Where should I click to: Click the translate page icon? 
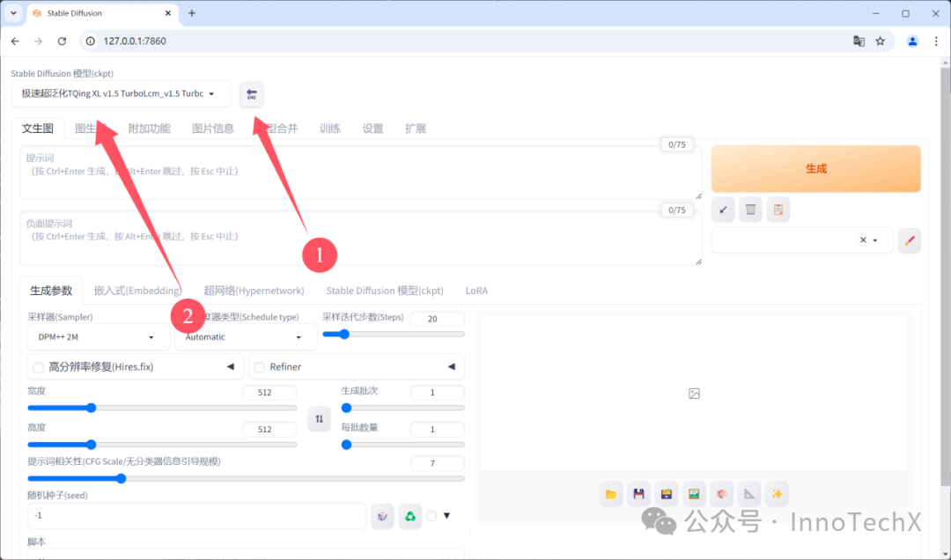point(859,41)
